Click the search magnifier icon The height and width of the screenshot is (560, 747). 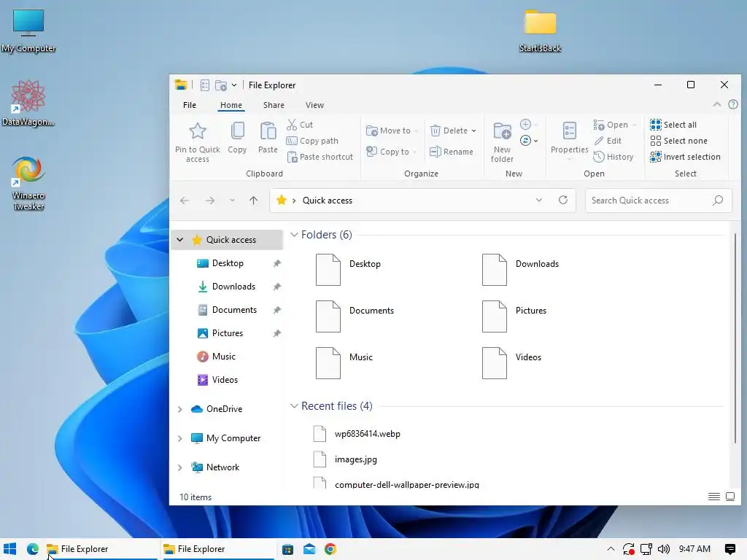[x=718, y=201]
